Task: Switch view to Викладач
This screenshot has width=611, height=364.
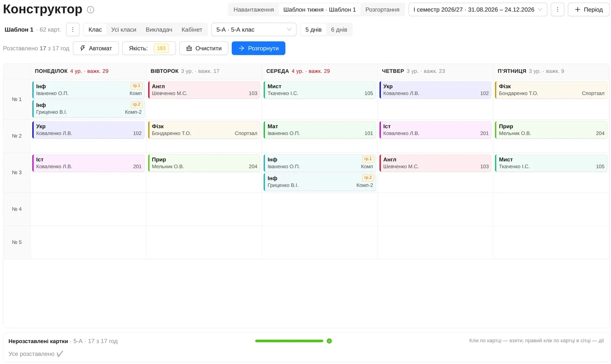Action: coord(159,29)
